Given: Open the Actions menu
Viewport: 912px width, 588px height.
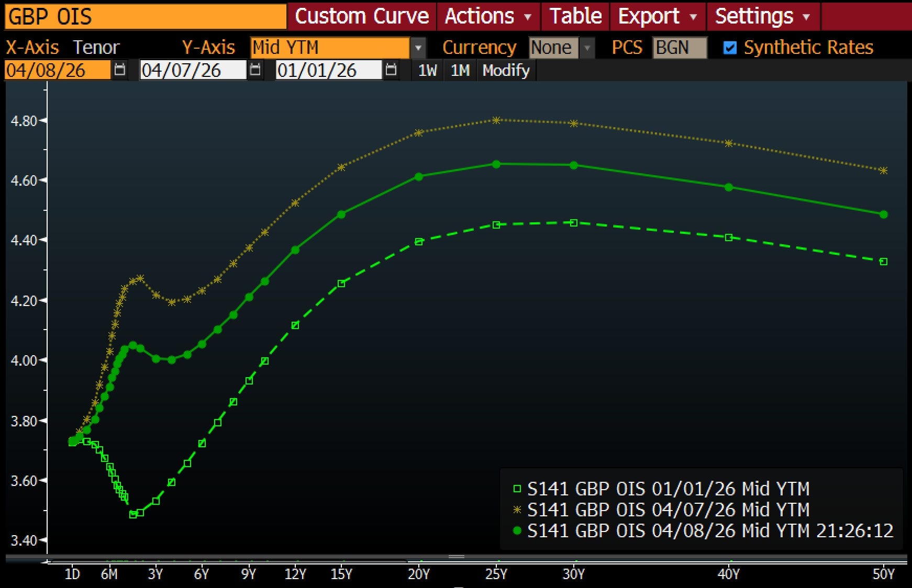Looking at the screenshot, I should [x=488, y=16].
